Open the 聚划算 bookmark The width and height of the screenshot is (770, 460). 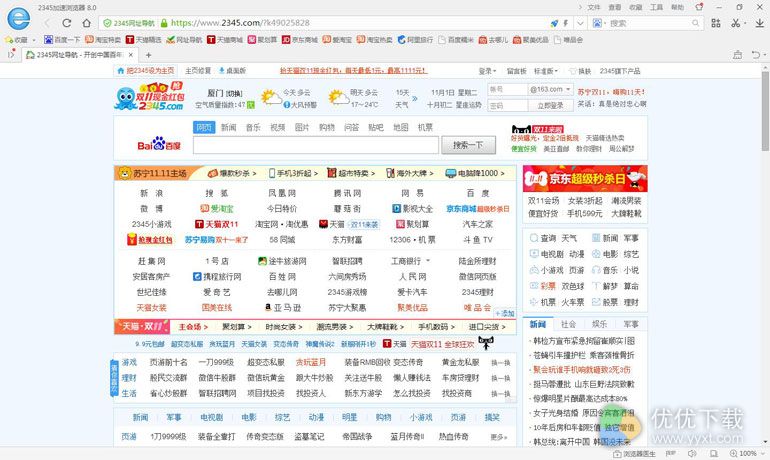click(x=262, y=40)
